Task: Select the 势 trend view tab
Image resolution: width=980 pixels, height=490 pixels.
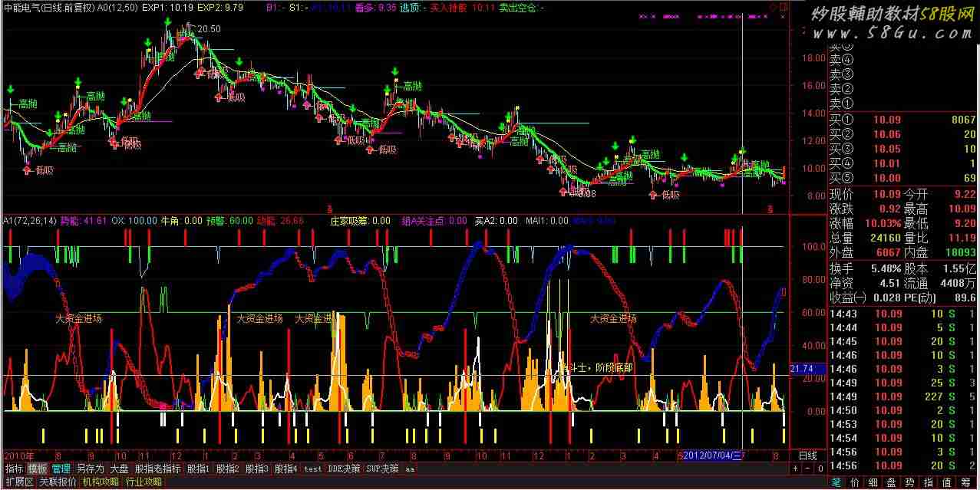Action: pyautogui.click(x=911, y=482)
